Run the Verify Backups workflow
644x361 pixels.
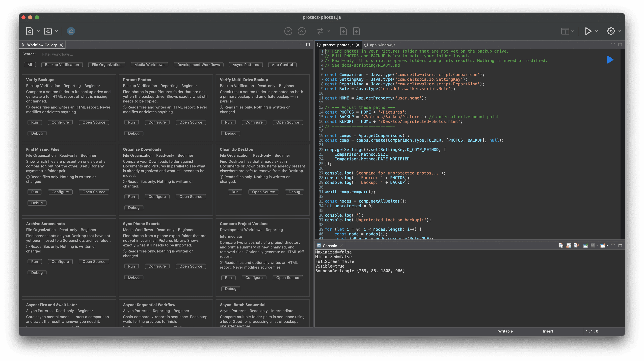pyautogui.click(x=35, y=122)
